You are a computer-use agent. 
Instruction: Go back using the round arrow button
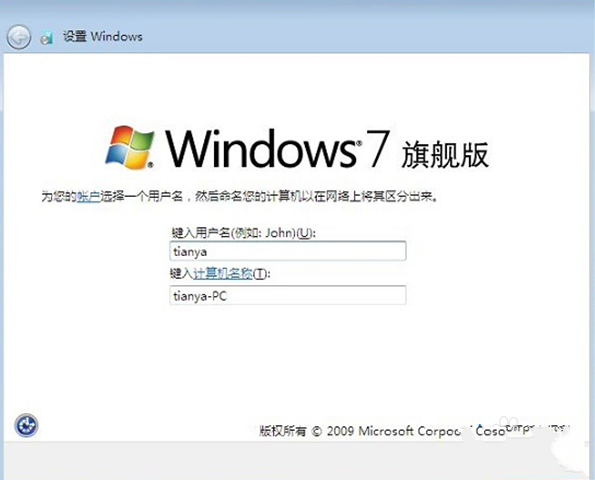tap(19, 37)
